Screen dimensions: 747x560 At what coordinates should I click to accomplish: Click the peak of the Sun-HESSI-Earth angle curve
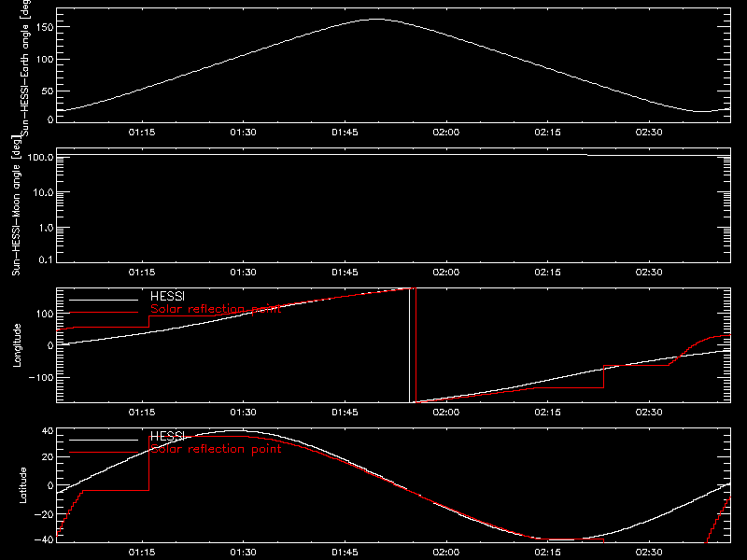[x=376, y=20]
